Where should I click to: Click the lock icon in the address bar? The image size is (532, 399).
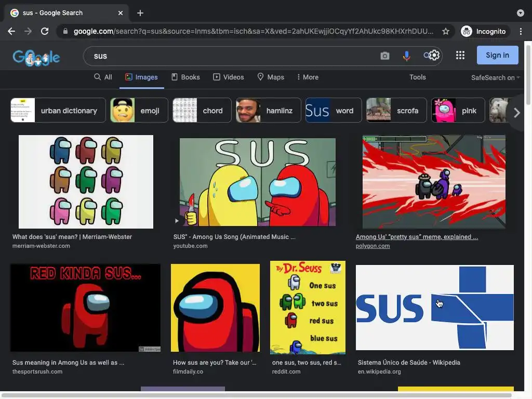click(65, 31)
